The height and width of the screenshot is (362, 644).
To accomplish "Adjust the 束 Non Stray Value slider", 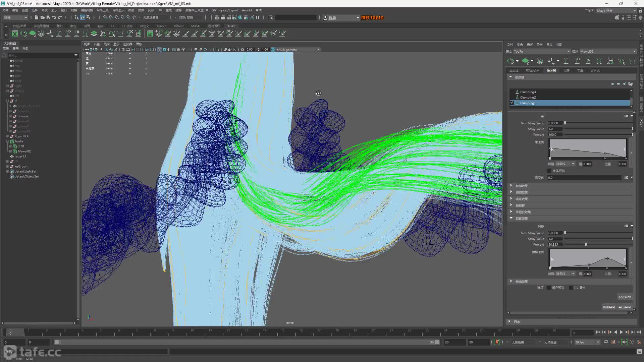I will click(x=565, y=123).
